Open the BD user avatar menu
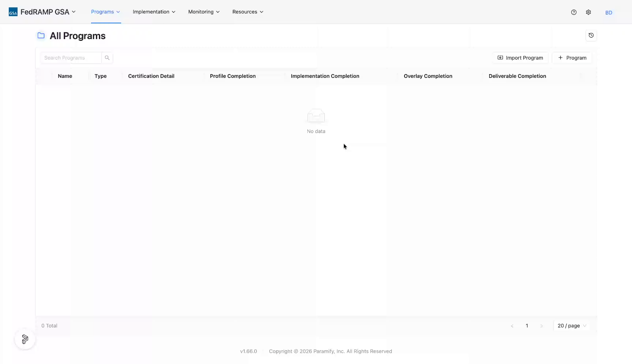This screenshot has width=632, height=364. (x=609, y=12)
